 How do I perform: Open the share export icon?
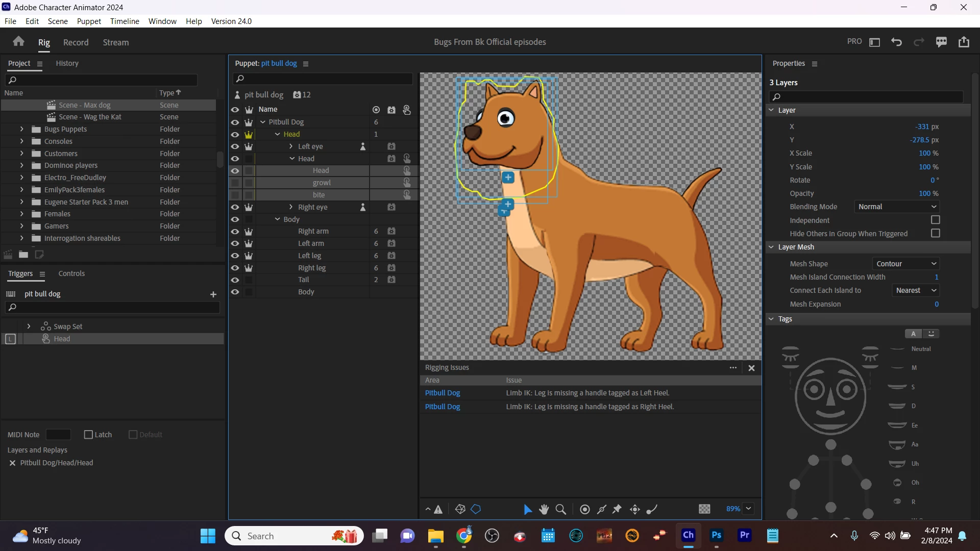click(964, 42)
